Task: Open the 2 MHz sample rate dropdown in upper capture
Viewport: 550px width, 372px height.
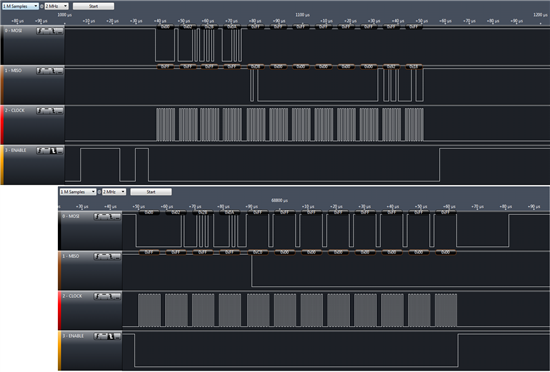Action: point(56,6)
